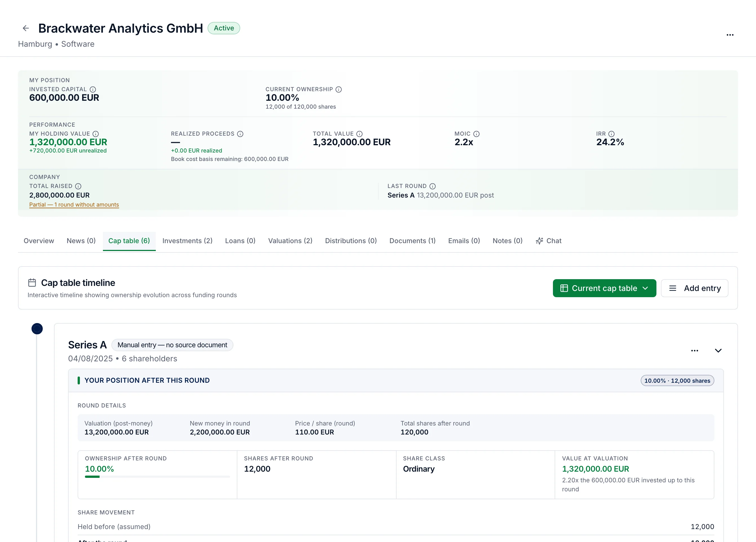
Task: Show info for Total Value
Action: point(359,134)
